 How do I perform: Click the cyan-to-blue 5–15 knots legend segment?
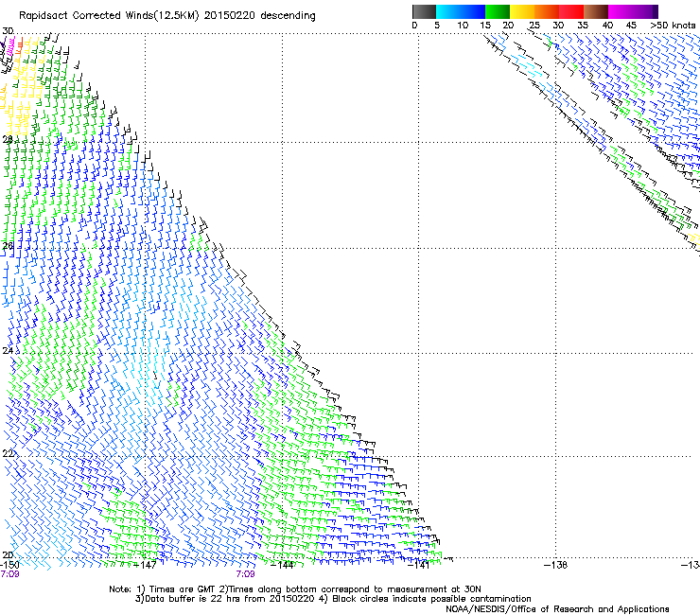(x=461, y=11)
